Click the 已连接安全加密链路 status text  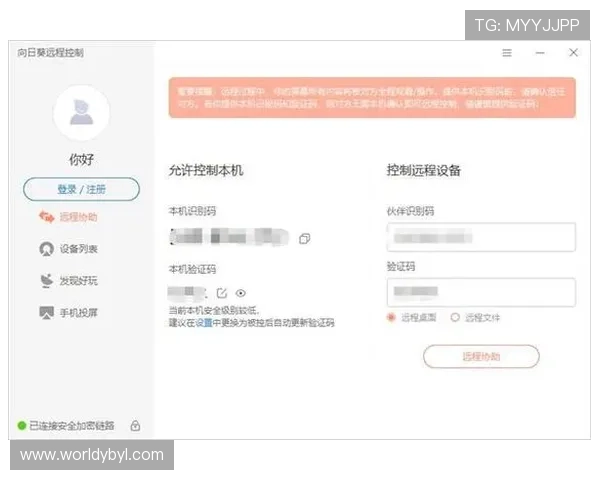(72, 425)
